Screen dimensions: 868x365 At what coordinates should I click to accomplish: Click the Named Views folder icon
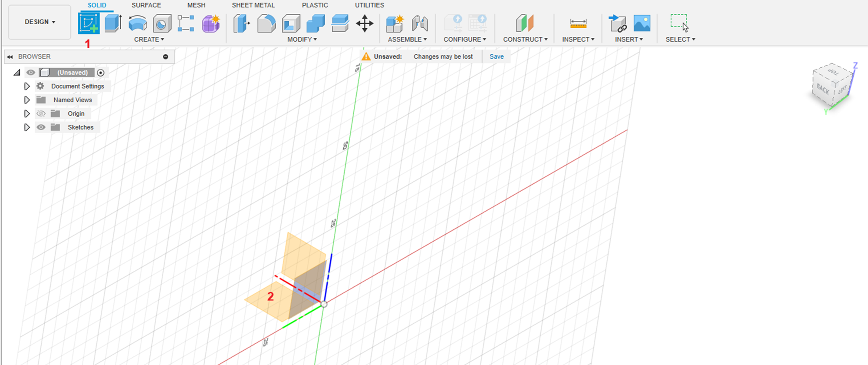(x=41, y=100)
